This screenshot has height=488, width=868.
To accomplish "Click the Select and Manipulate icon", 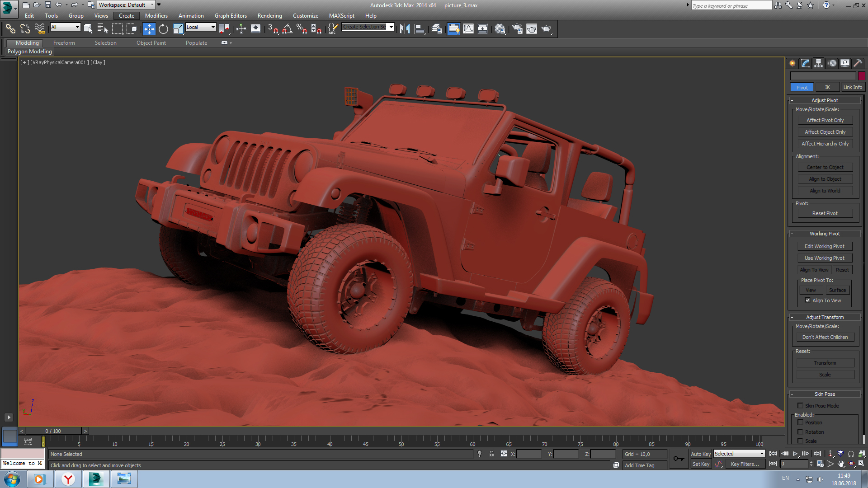I will [241, 29].
